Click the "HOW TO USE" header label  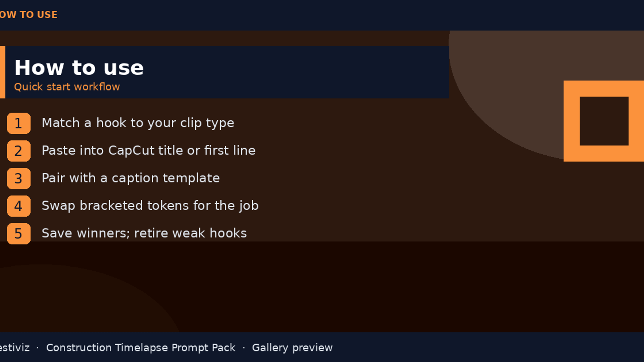[x=29, y=15]
